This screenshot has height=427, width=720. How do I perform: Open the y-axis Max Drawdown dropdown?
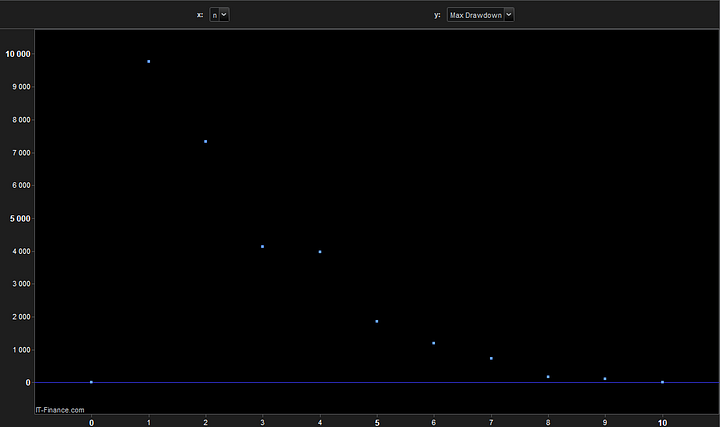pos(480,15)
